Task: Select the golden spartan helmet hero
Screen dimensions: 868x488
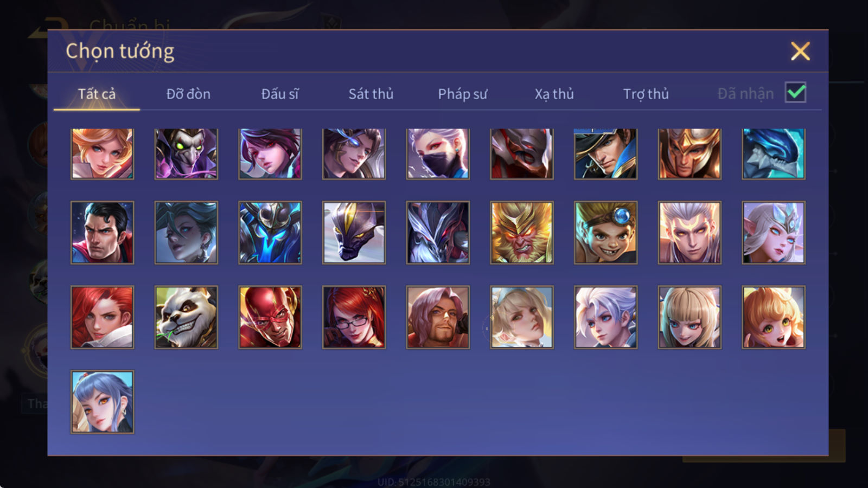Action: pyautogui.click(x=690, y=154)
